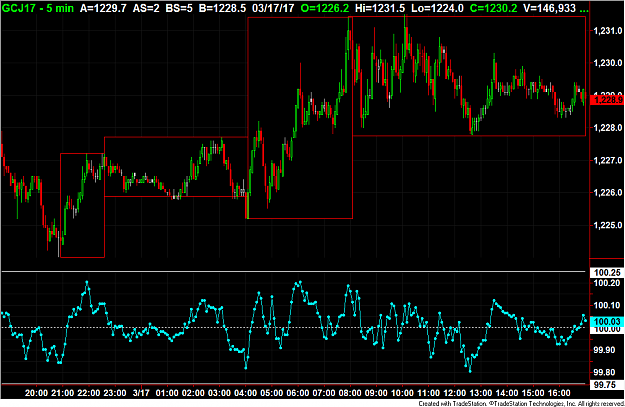Screen dimensions: 625x407
Task: Click the 99.75 indicator axis label
Action: tap(607, 385)
